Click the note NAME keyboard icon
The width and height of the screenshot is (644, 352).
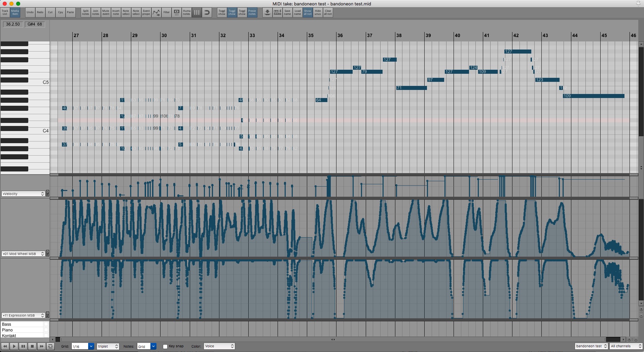(277, 12)
